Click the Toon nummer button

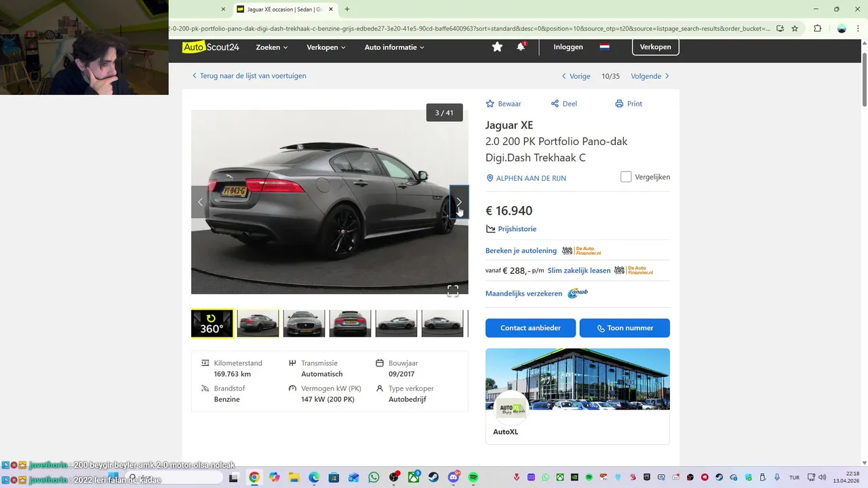pyautogui.click(x=625, y=328)
